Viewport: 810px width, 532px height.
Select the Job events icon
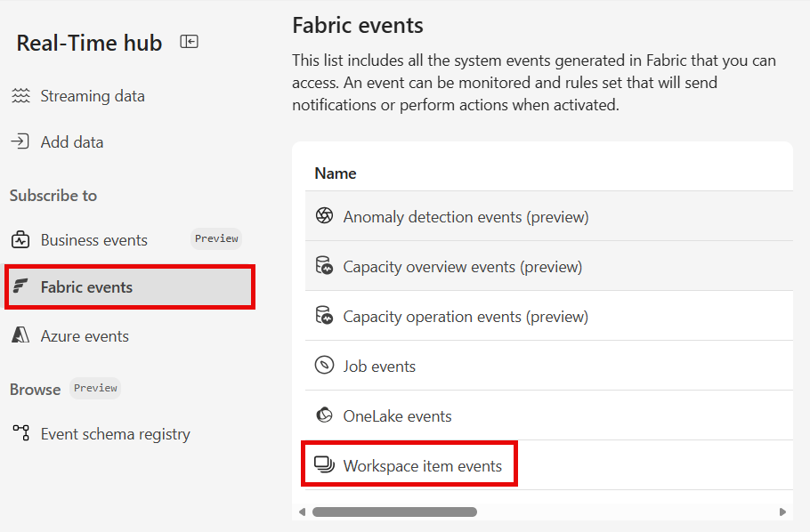(x=323, y=366)
